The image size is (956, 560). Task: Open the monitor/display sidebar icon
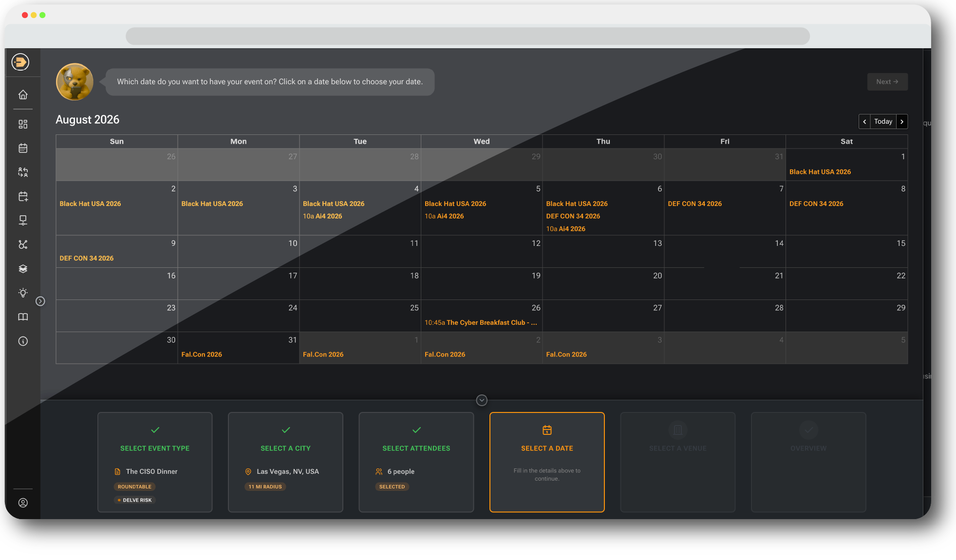pos(22,220)
